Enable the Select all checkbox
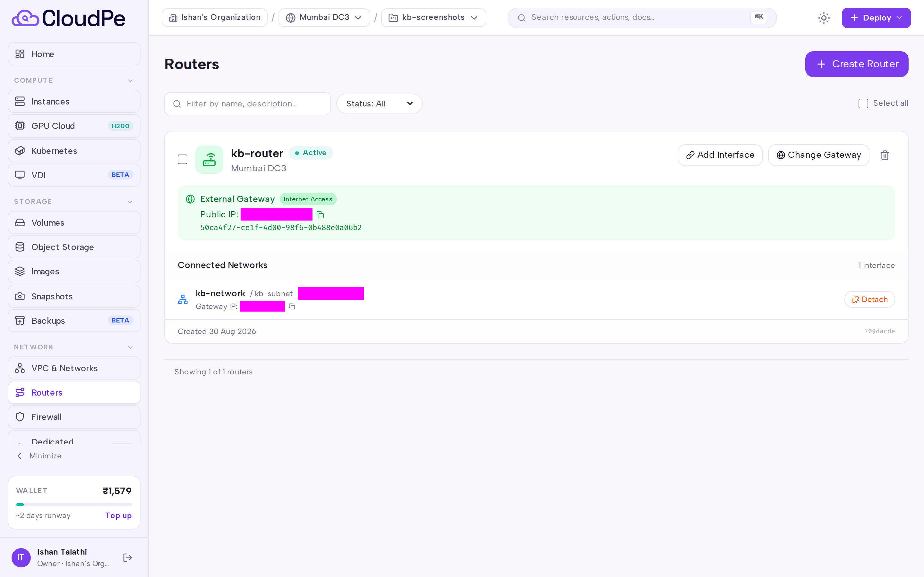 click(863, 104)
